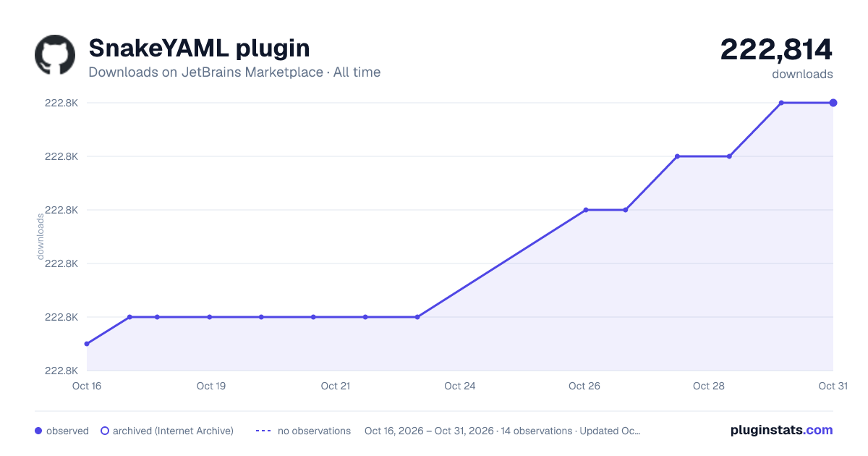Click the GitHub logo avatar icon
This screenshot has height=456, width=868.
[55, 55]
